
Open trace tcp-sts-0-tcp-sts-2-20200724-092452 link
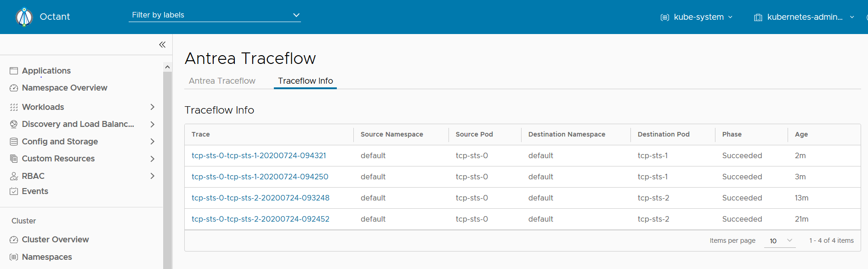[261, 219]
